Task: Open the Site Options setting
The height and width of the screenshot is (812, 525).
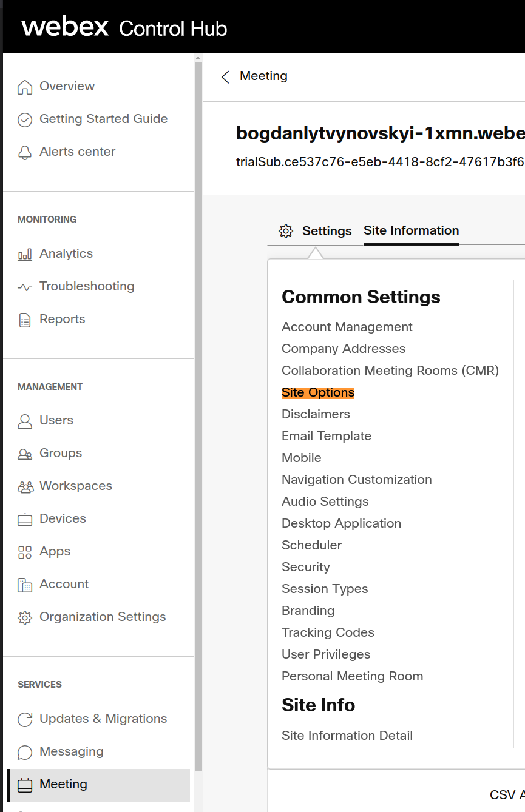Action: 317,392
